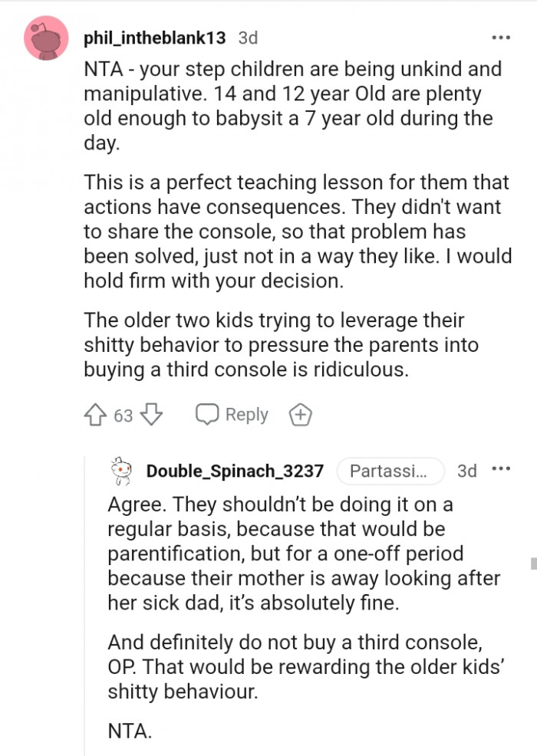Click the Reply speech-bubble icon

point(208,414)
